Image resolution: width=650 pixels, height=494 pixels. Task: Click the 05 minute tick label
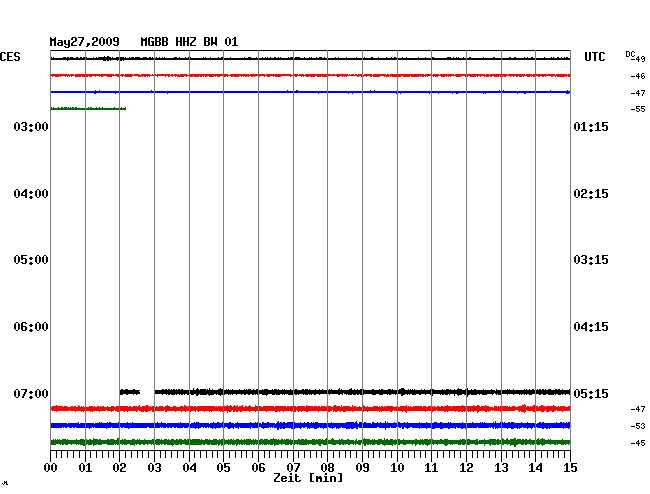(x=223, y=468)
